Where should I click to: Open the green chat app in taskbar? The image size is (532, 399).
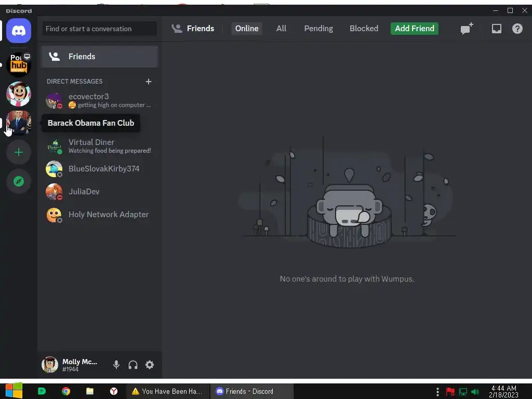pyautogui.click(x=42, y=391)
